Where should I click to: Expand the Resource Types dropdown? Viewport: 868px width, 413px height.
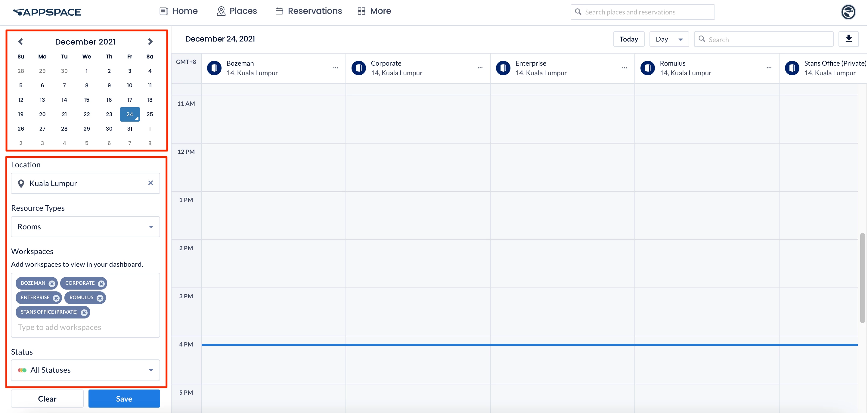[85, 227]
